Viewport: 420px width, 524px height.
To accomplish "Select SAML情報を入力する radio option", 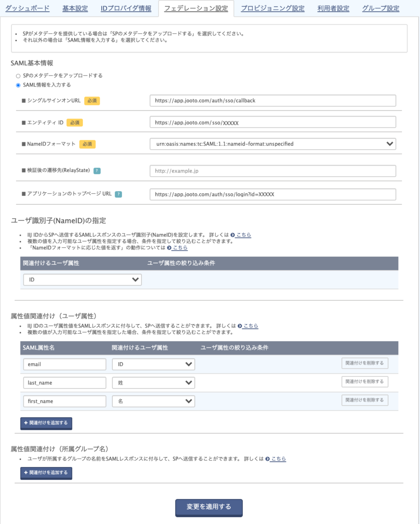I will (18, 85).
